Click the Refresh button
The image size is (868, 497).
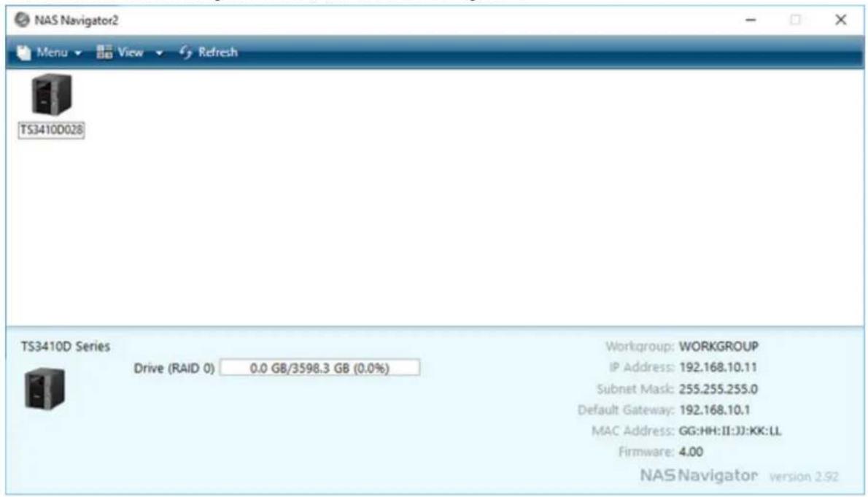pos(208,52)
